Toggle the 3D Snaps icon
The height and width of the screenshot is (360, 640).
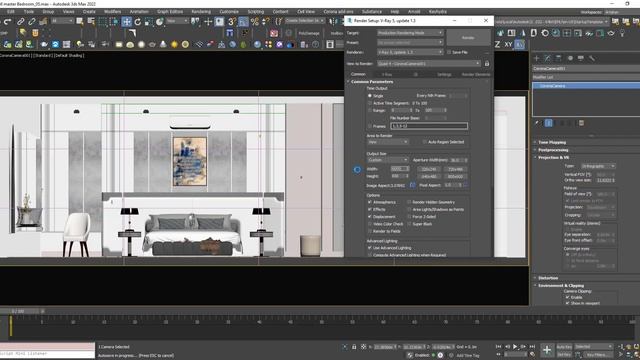click(x=232, y=22)
